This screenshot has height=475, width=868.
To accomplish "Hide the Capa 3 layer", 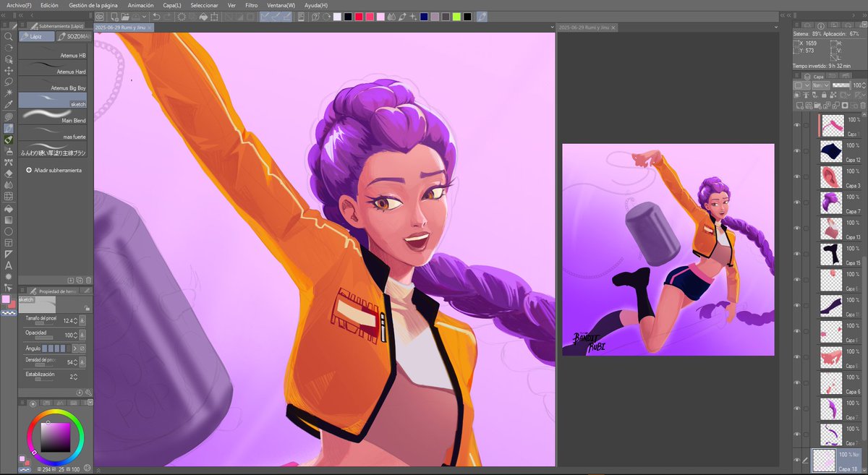I will pyautogui.click(x=798, y=176).
